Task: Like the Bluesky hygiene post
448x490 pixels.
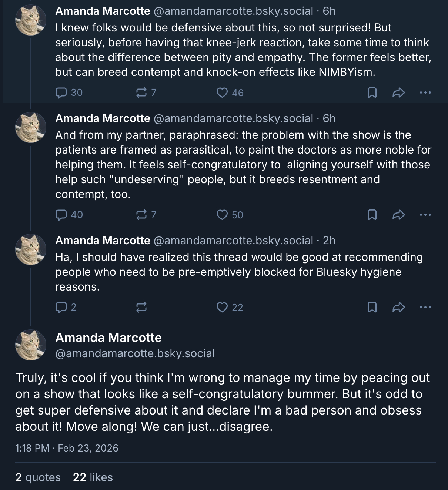Action: point(222,307)
